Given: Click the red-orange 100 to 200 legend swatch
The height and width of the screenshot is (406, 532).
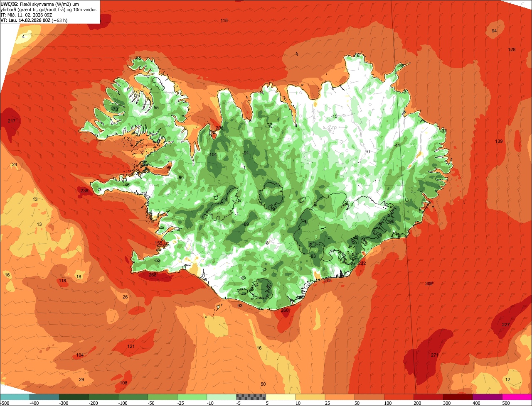Looking at the screenshot, I should [399, 397].
